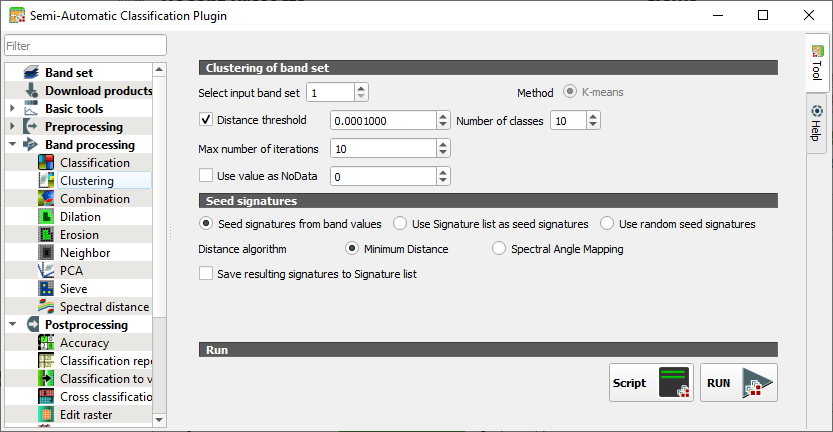Image resolution: width=833 pixels, height=432 pixels.
Task: Select the Combination tool icon
Action: [45, 199]
